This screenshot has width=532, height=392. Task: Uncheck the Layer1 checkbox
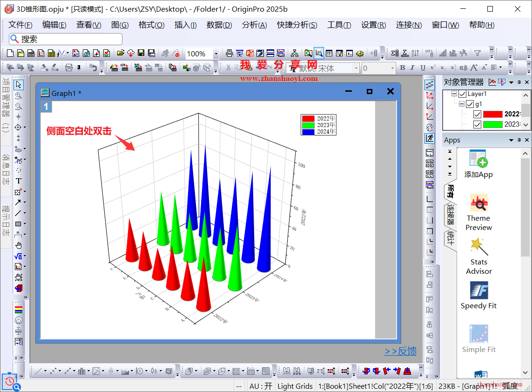tap(462, 94)
